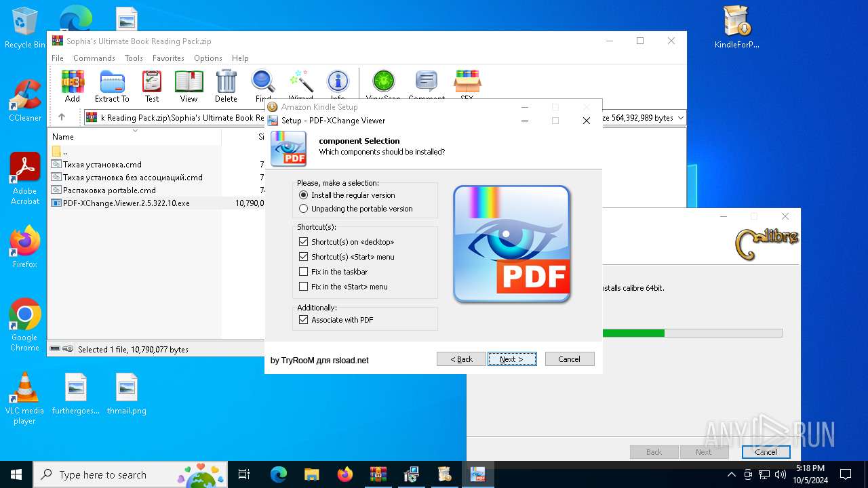
Task: Select the thmail.png file on desktop
Action: [x=127, y=394]
